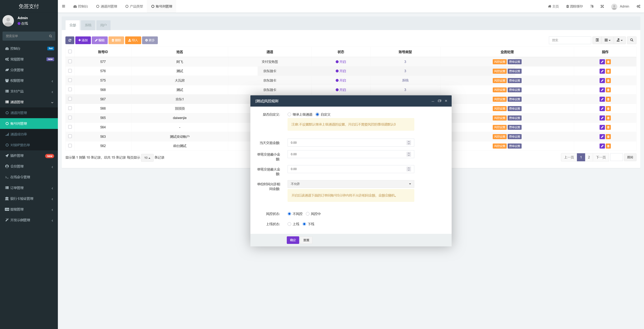
Task: Open the 通道列管理 tab in top navigation
Action: coord(107,6)
